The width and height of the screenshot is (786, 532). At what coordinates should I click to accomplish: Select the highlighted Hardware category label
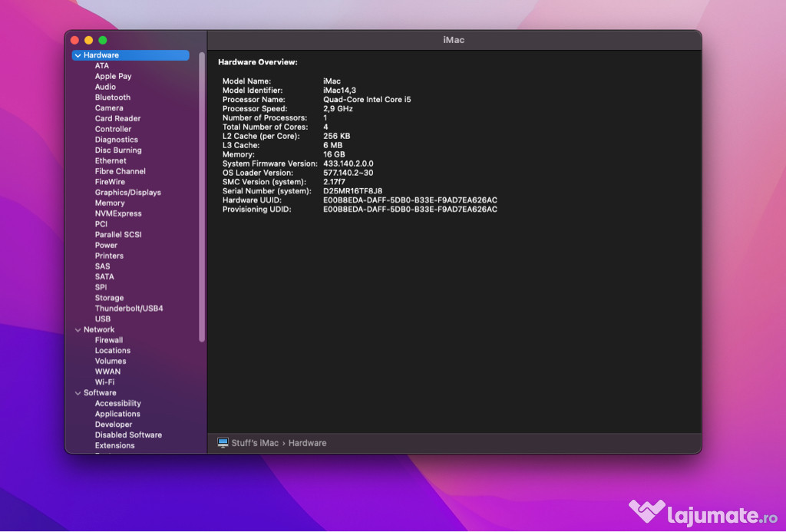point(101,55)
